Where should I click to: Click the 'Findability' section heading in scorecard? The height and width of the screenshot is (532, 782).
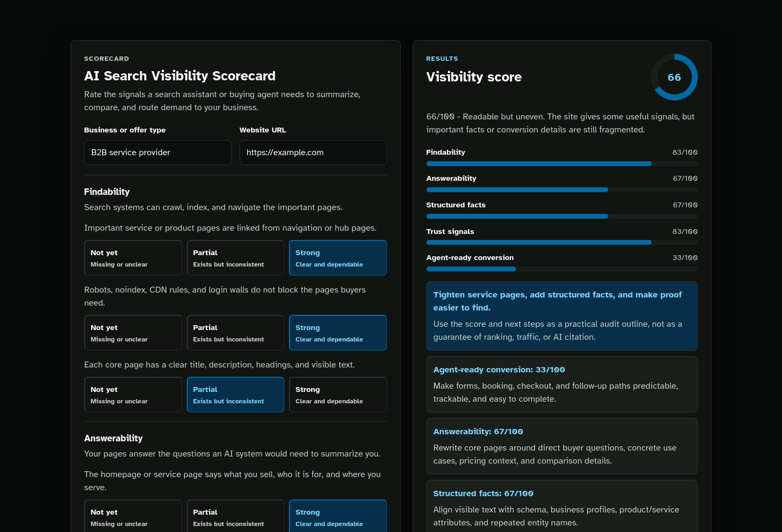[x=107, y=192]
